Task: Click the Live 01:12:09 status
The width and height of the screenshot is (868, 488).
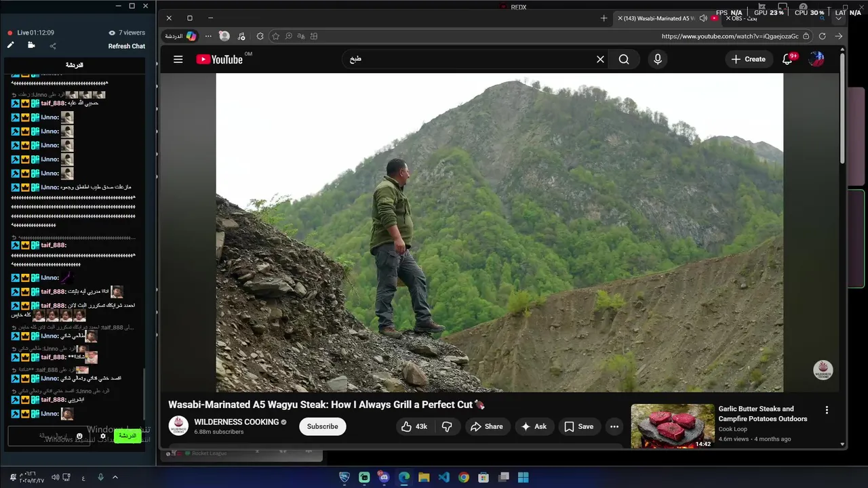Action: 31,33
